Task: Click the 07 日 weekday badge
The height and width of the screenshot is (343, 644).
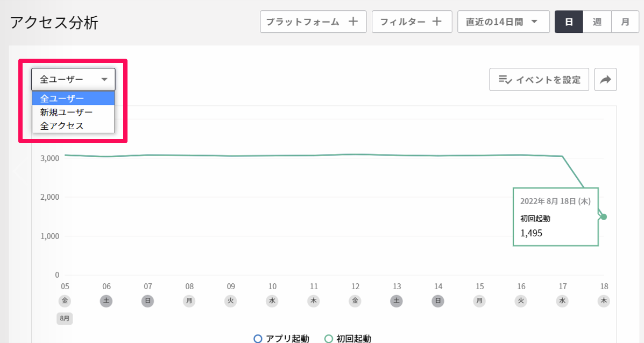Action: point(148,300)
